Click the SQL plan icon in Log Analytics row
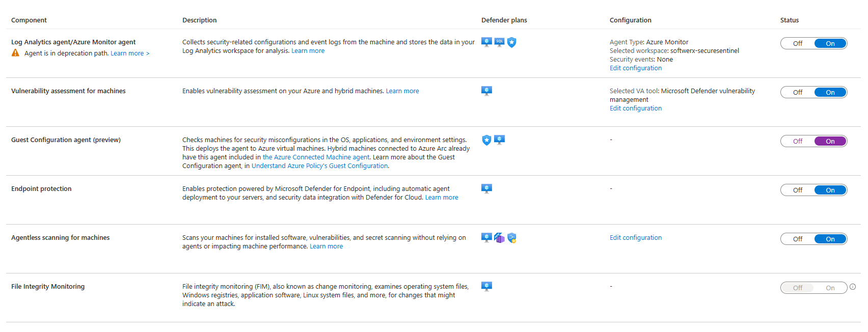 [499, 42]
